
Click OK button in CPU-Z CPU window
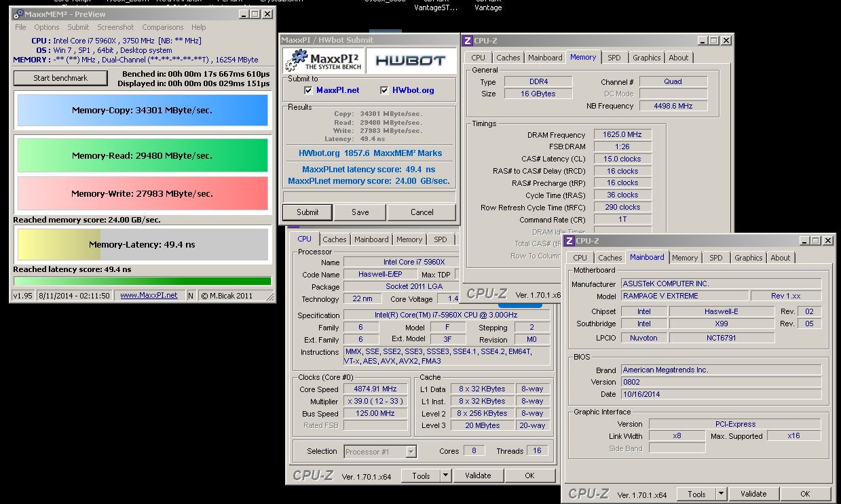[529, 476]
